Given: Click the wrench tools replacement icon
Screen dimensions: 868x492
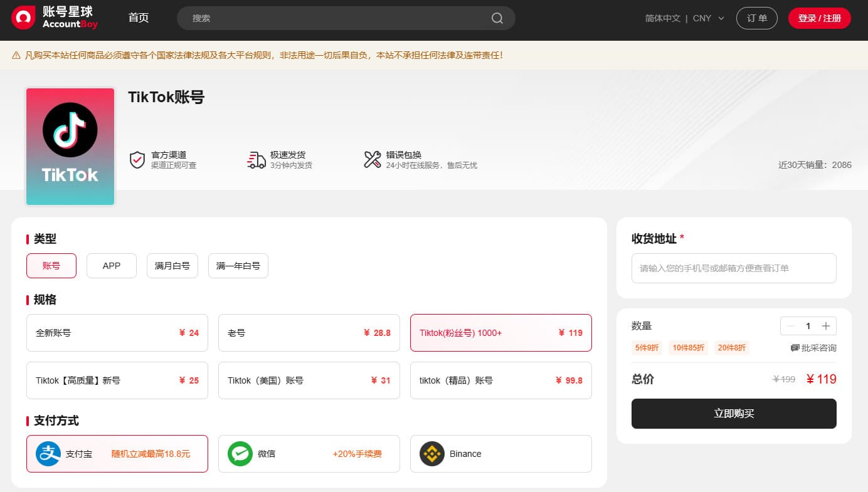Looking at the screenshot, I should click(373, 160).
